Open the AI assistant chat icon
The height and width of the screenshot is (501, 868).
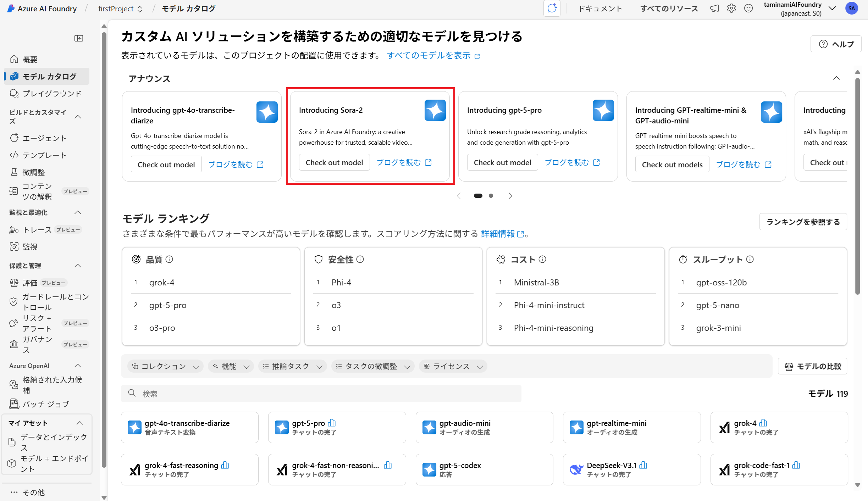point(552,9)
